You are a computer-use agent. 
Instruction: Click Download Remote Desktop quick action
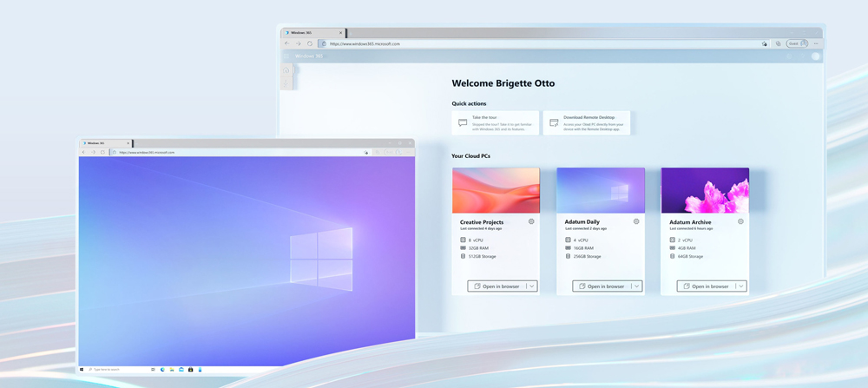(x=587, y=123)
